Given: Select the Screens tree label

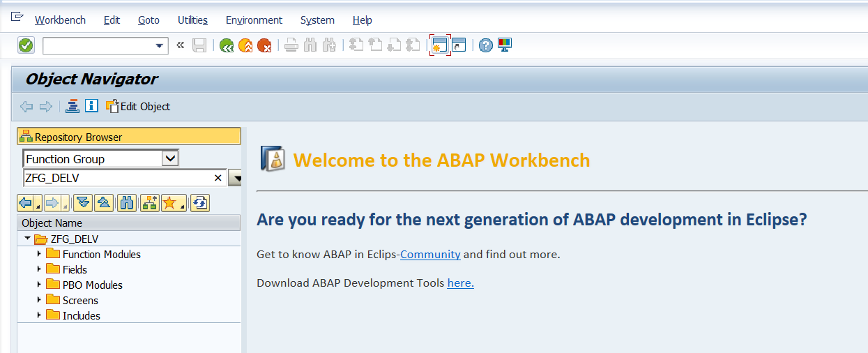Looking at the screenshot, I should [80, 301].
